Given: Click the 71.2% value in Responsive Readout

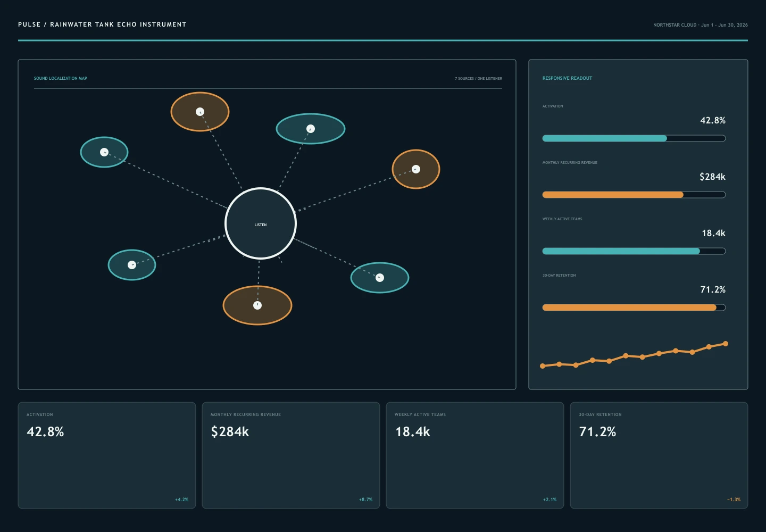Looking at the screenshot, I should pyautogui.click(x=713, y=289).
